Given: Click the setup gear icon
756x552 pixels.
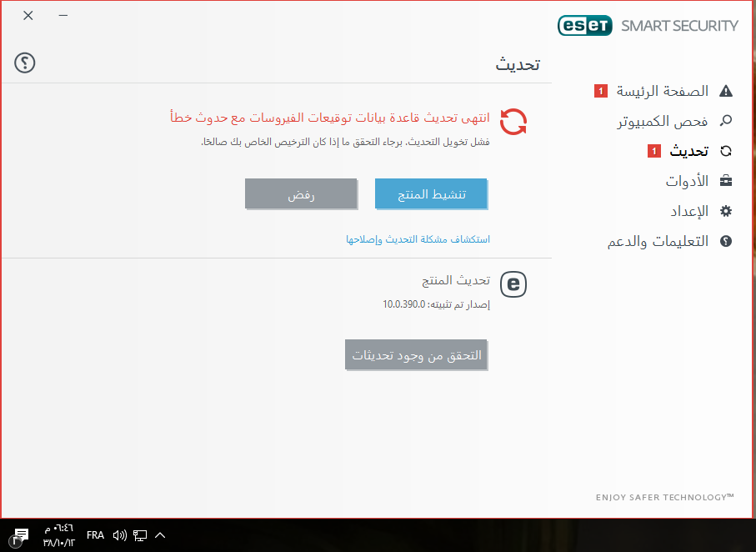Looking at the screenshot, I should click(x=726, y=211).
